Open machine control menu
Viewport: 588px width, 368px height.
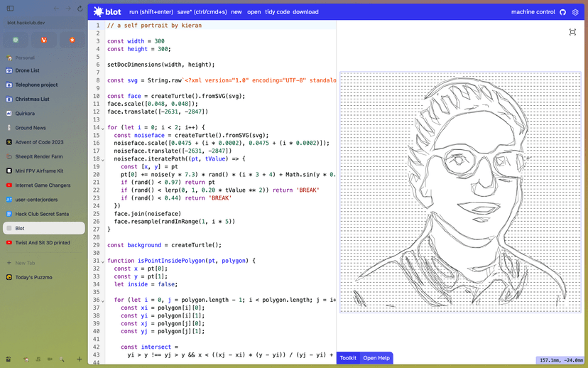coord(533,12)
